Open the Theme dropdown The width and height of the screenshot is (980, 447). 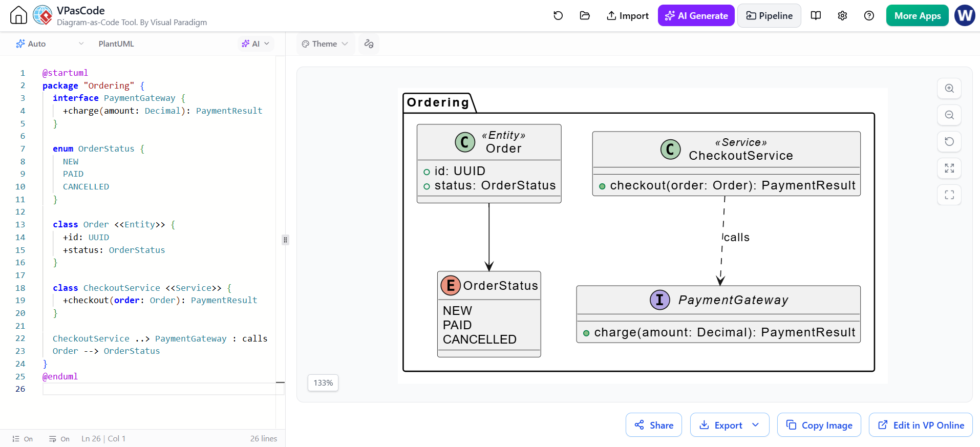pyautogui.click(x=325, y=44)
